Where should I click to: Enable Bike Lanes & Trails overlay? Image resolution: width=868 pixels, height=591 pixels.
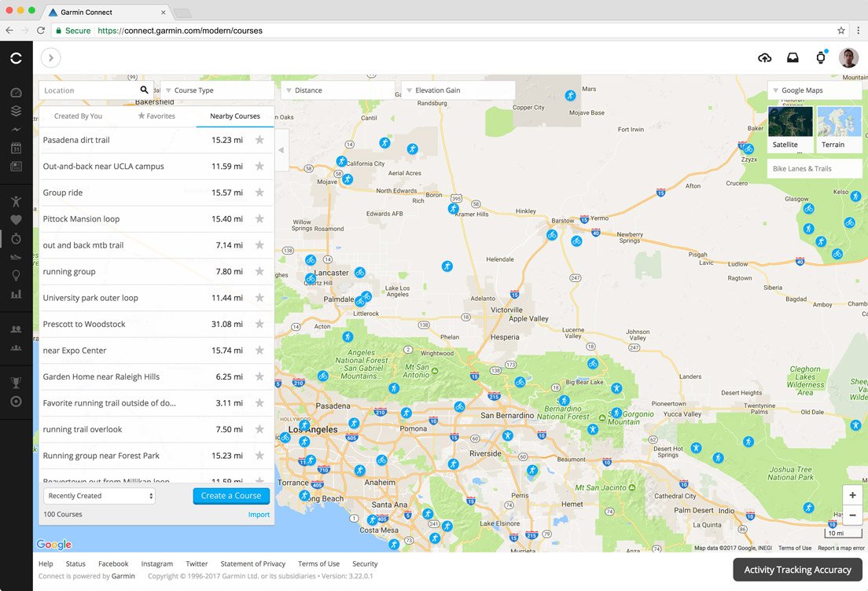(815, 169)
